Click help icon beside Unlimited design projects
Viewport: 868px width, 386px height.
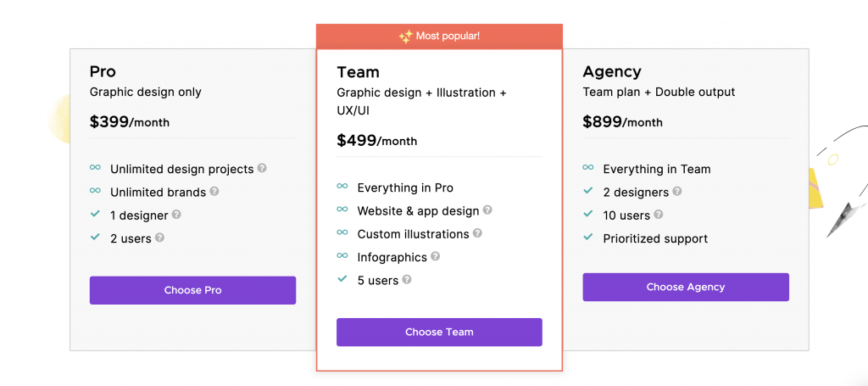(262, 168)
